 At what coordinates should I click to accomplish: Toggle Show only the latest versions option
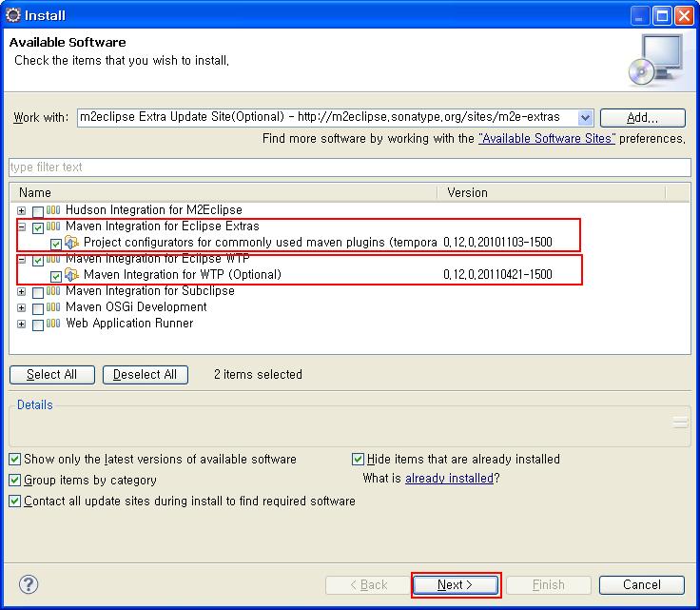[14, 459]
